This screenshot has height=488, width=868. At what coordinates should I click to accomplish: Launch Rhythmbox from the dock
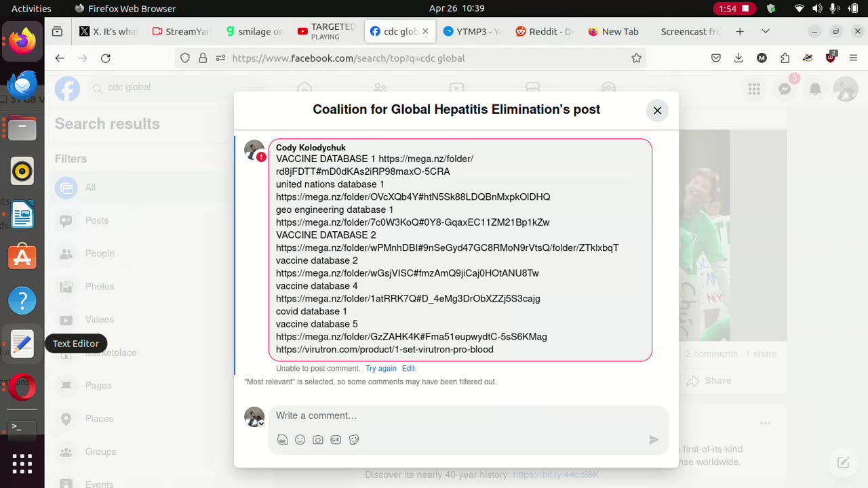(x=22, y=171)
